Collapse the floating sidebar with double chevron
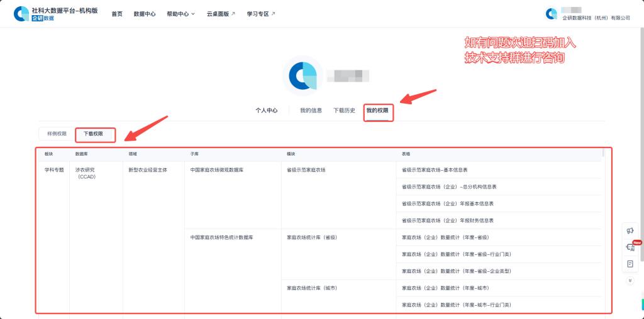644x319 pixels. [x=630, y=281]
